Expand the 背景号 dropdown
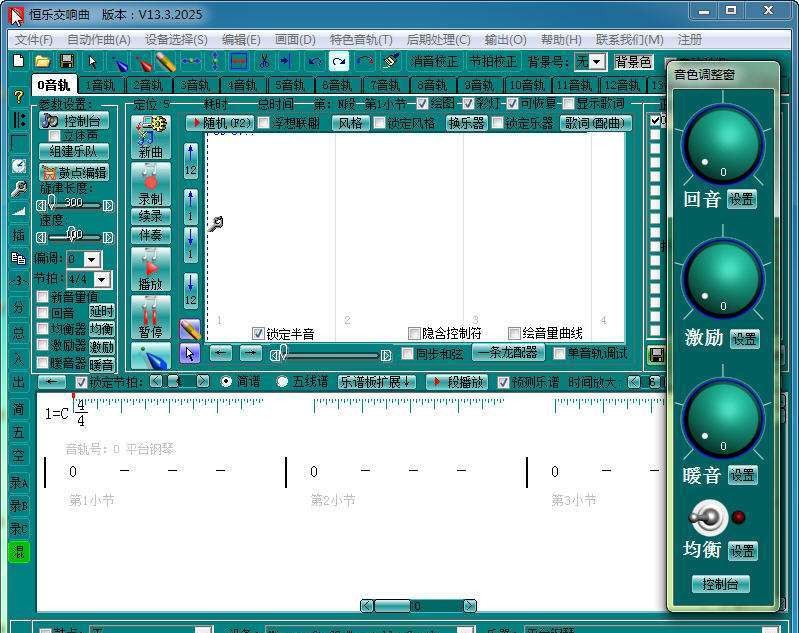Viewport: 799px width, 633px height. click(x=597, y=62)
